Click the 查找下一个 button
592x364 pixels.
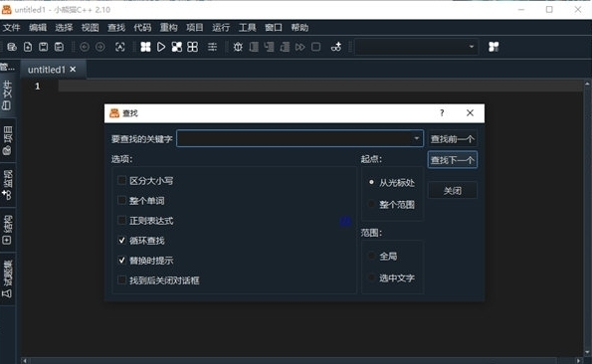[453, 160]
